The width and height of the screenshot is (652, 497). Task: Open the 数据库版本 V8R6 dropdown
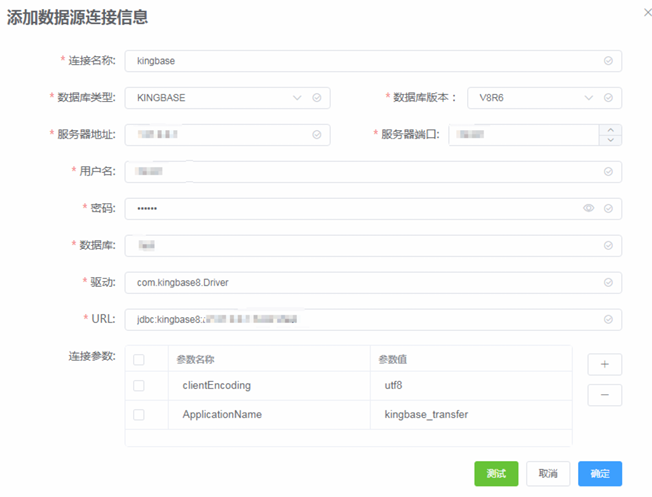[544, 98]
